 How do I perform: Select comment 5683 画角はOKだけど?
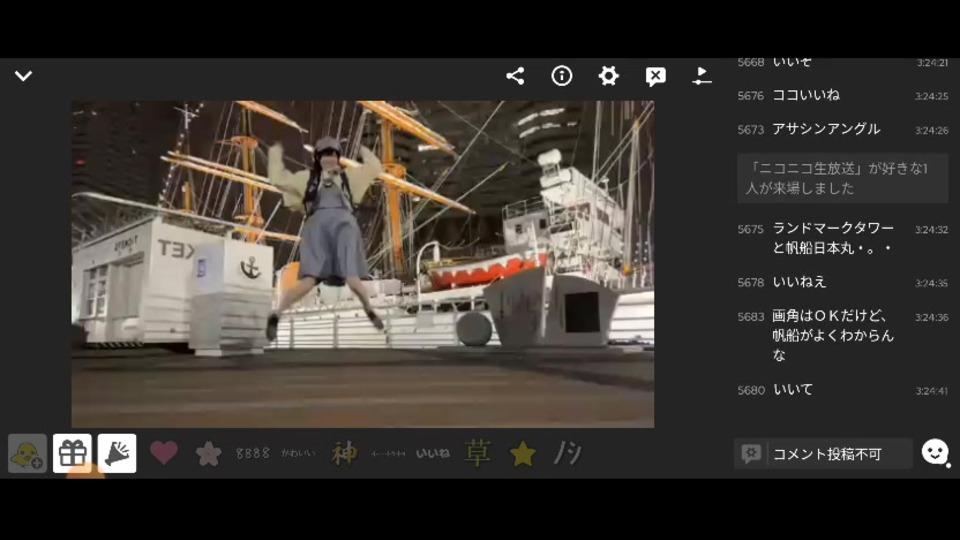click(842, 335)
